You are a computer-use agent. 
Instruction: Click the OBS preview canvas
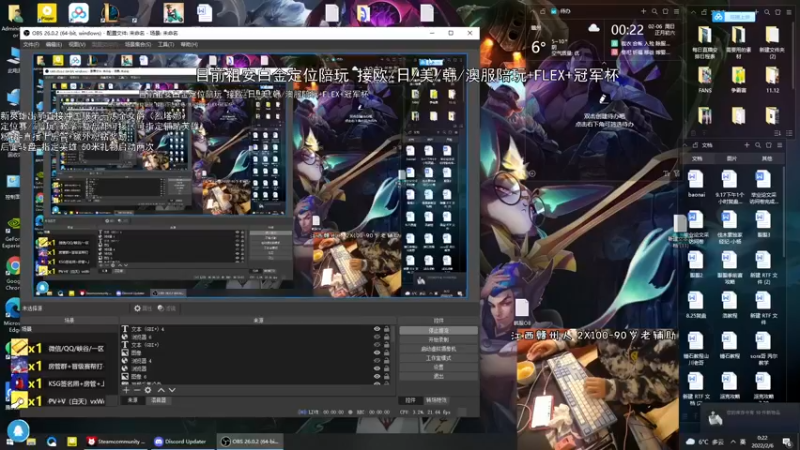pos(250,176)
